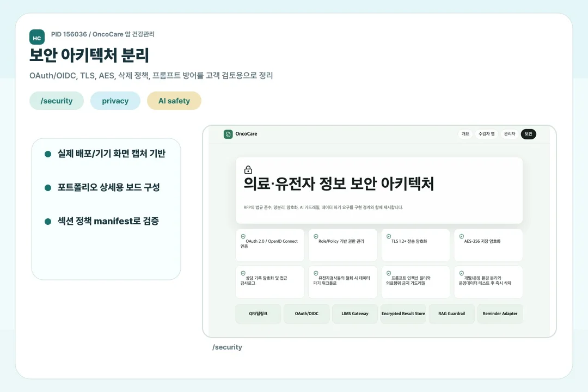Click shield icon on Role/Policy card
This screenshot has height=392, width=588.
(316, 236)
